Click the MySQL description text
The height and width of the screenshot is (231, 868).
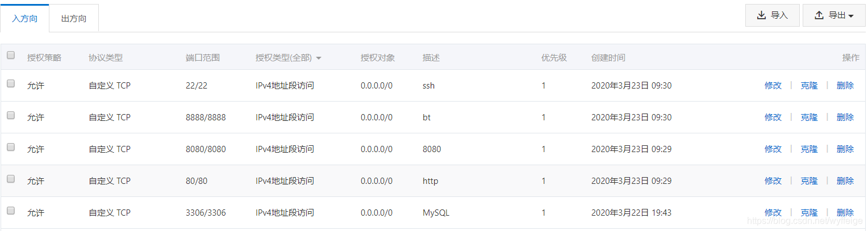click(x=436, y=213)
